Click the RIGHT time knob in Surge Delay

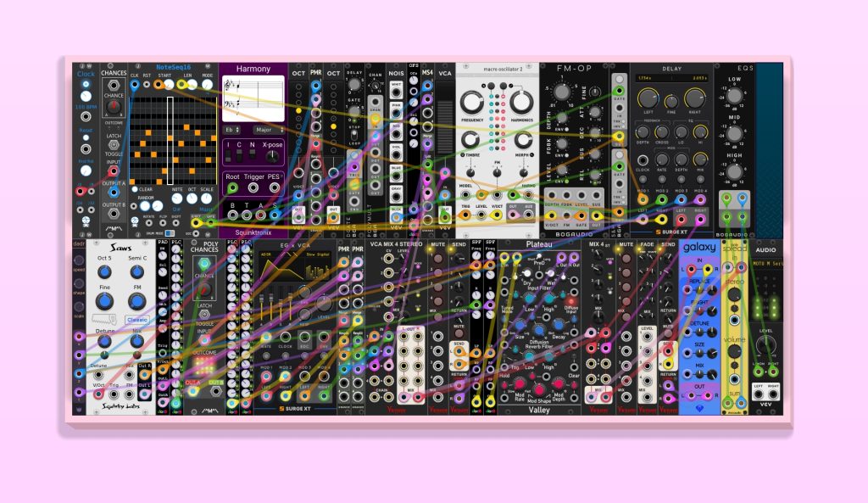(695, 98)
